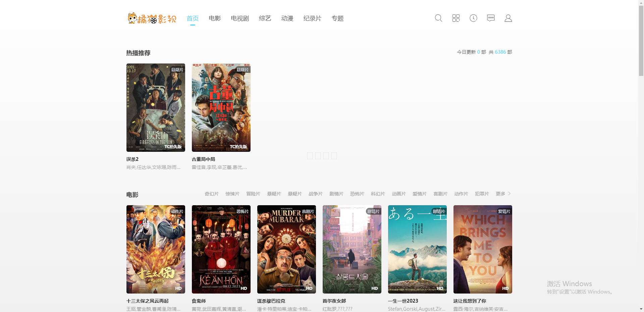Filter movies by 冒险片 genre
This screenshot has height=312, width=644.
(x=253, y=194)
